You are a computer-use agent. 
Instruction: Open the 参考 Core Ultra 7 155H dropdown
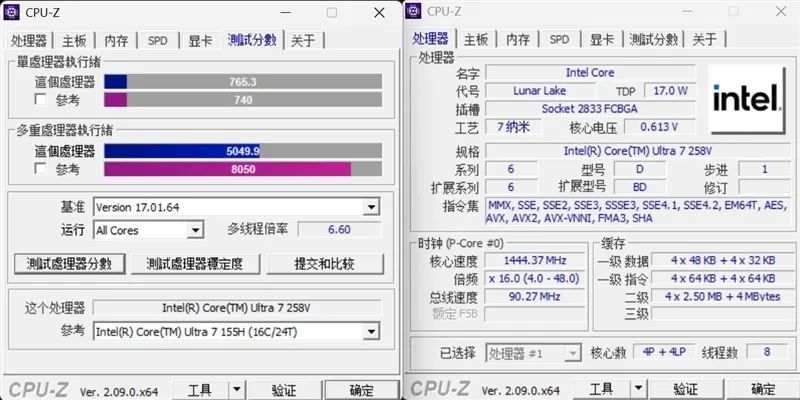(x=371, y=332)
